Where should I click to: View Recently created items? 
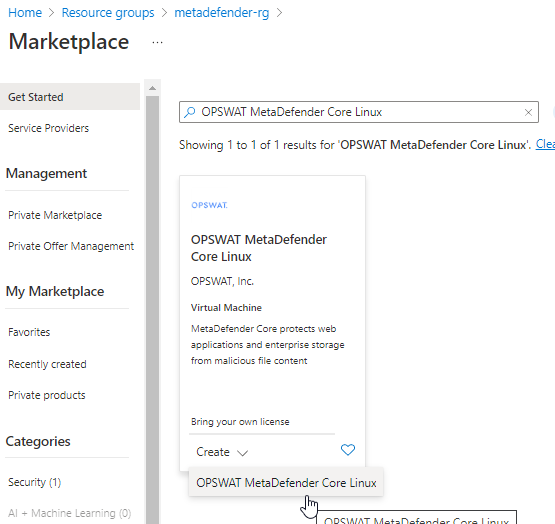(47, 364)
